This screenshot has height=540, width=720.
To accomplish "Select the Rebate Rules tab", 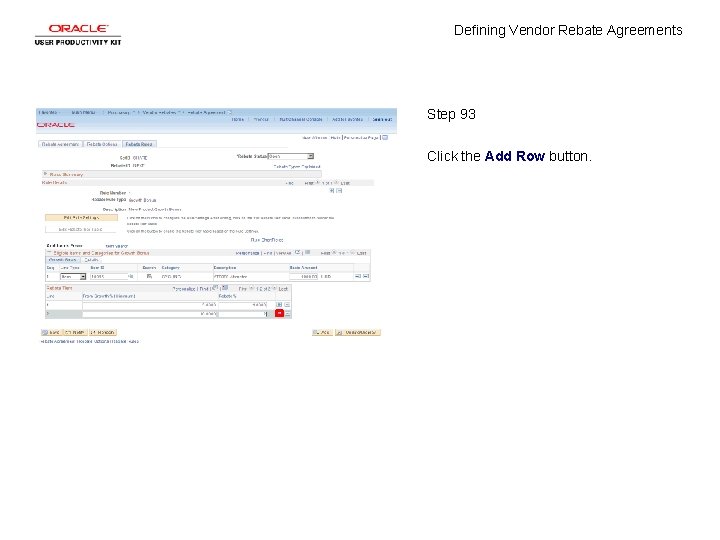I will pos(139,144).
